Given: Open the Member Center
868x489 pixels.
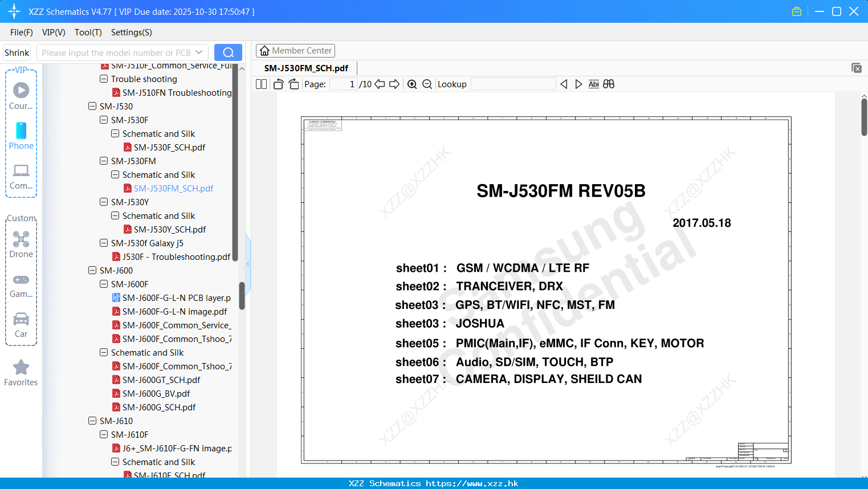Looking at the screenshot, I should [x=295, y=51].
